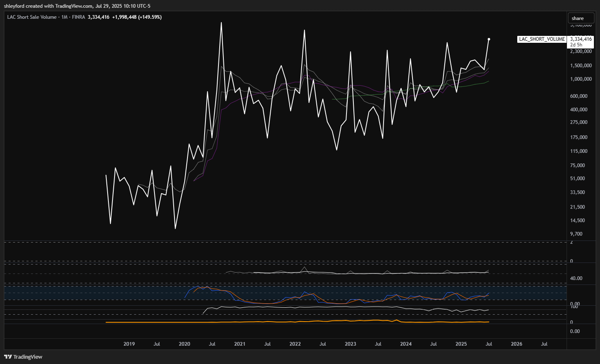Viewport: 600px width, 364px height.
Task: Select the header value 3,334,416 beside FINRA
Action: (x=99, y=17)
